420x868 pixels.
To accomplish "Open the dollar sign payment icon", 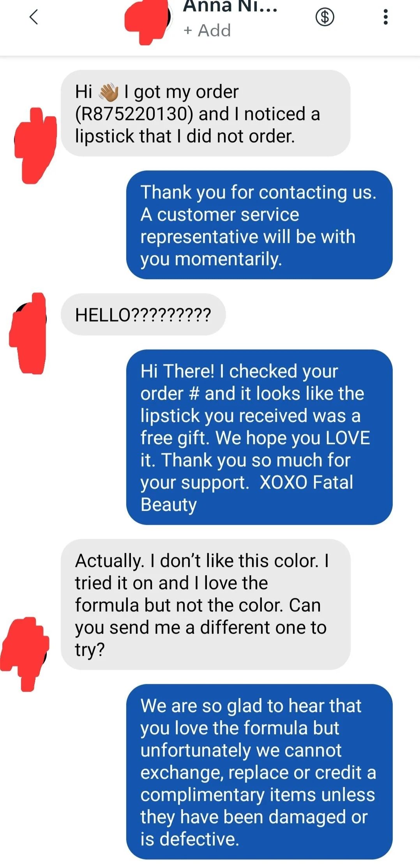I will (325, 17).
